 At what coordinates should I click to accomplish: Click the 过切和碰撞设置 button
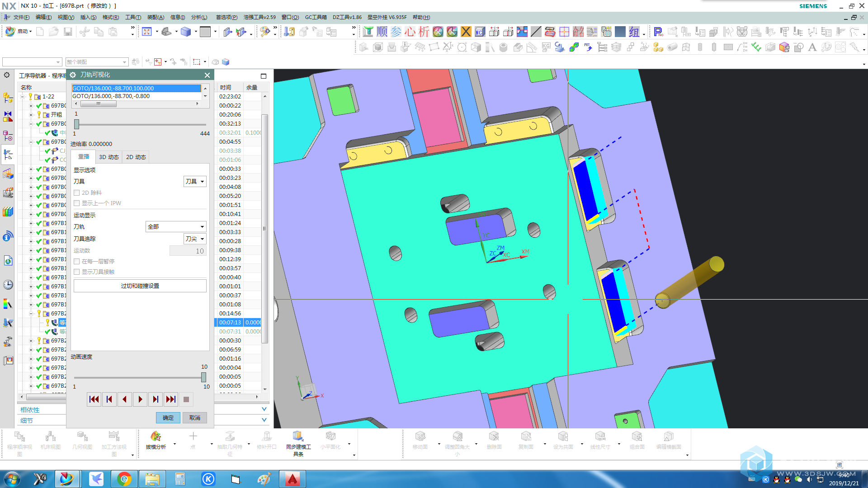tap(140, 286)
